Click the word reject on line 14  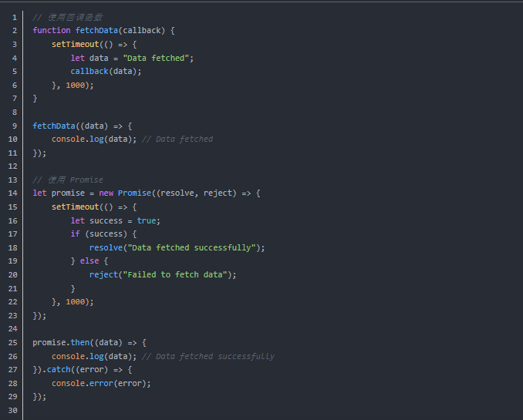click(218, 193)
